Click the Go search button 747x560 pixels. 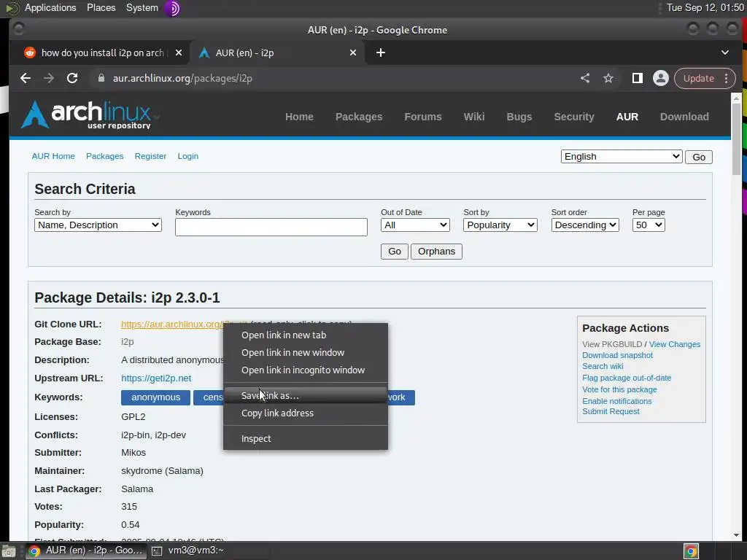click(x=395, y=252)
